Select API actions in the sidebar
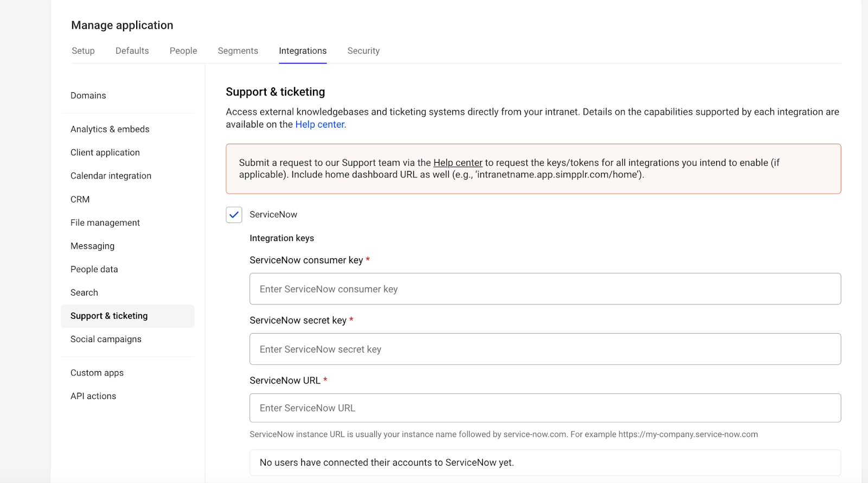This screenshot has width=868, height=483. (x=93, y=396)
